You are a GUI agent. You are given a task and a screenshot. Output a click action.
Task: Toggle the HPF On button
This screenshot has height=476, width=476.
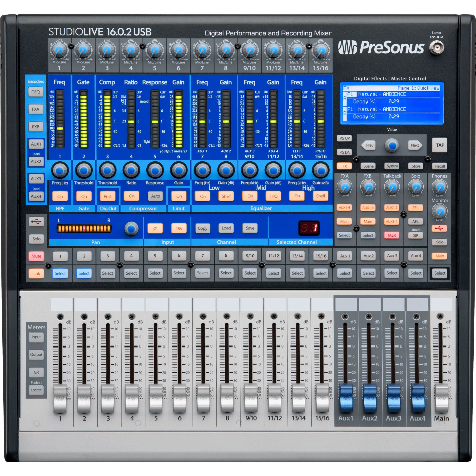60,196
